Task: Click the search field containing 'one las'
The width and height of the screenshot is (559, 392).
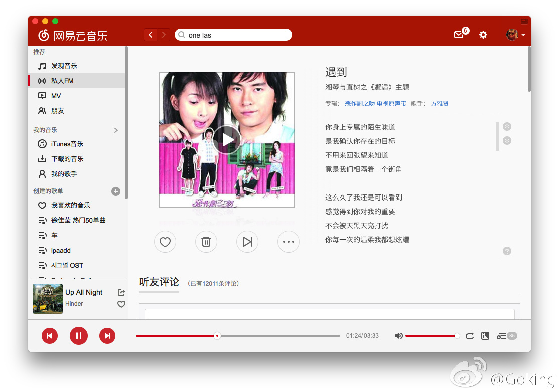Action: tap(233, 35)
